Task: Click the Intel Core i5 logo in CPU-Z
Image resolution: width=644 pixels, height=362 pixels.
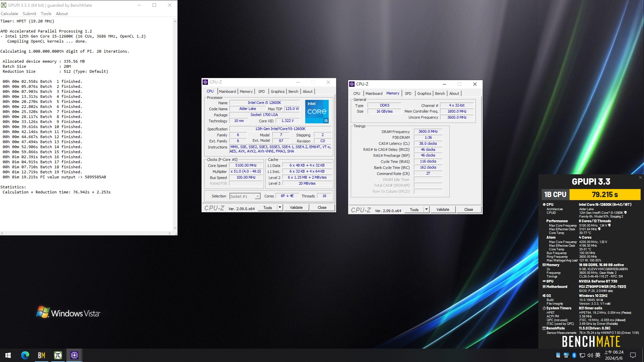Action: [x=317, y=111]
